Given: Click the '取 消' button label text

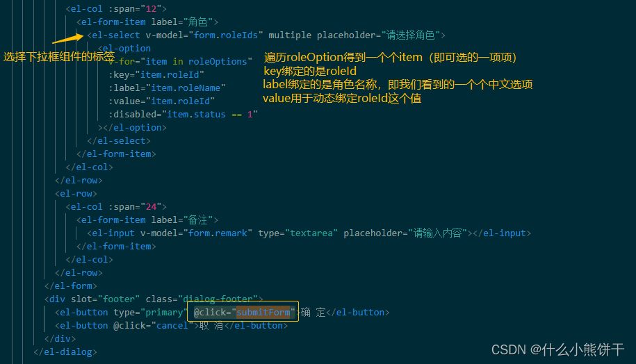Looking at the screenshot, I should pyautogui.click(x=211, y=326).
